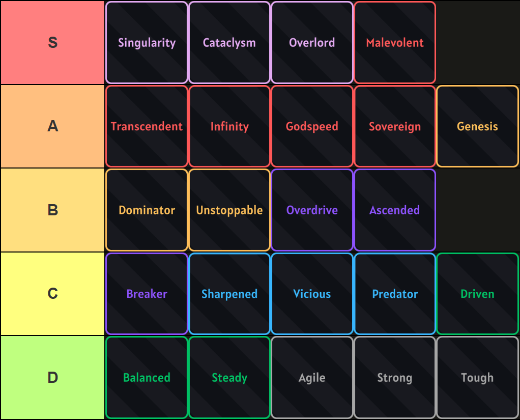This screenshot has height=420, width=520.
Task: Pick the gray Tough tile
Action: point(477,378)
